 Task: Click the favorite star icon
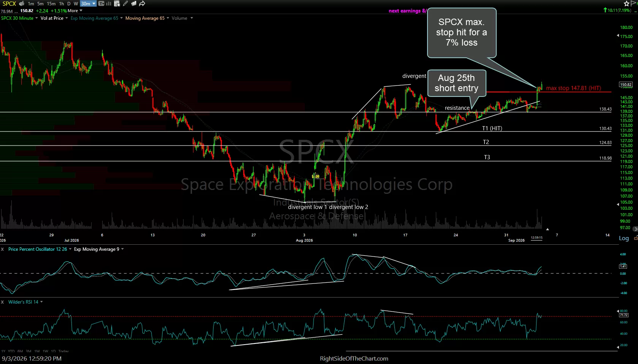[x=627, y=4]
